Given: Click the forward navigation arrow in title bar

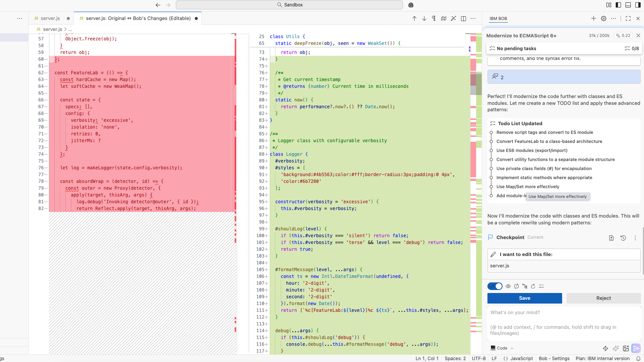Looking at the screenshot, I should coord(168,5).
